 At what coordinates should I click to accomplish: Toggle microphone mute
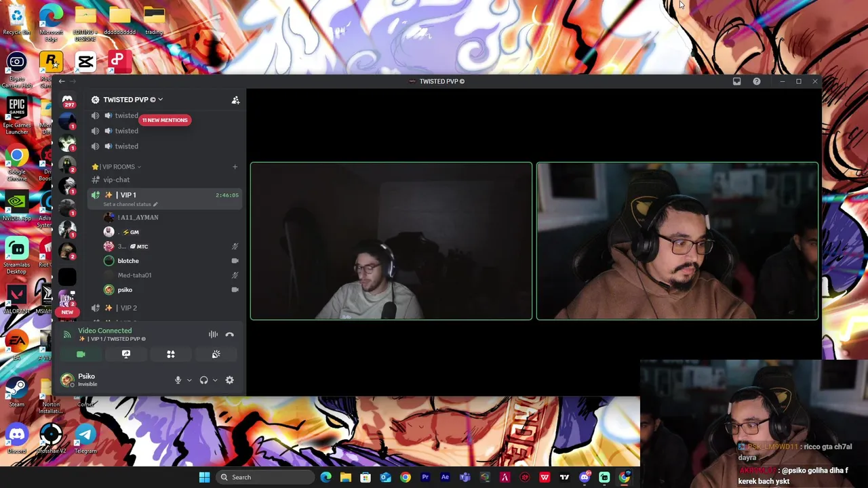tap(178, 380)
